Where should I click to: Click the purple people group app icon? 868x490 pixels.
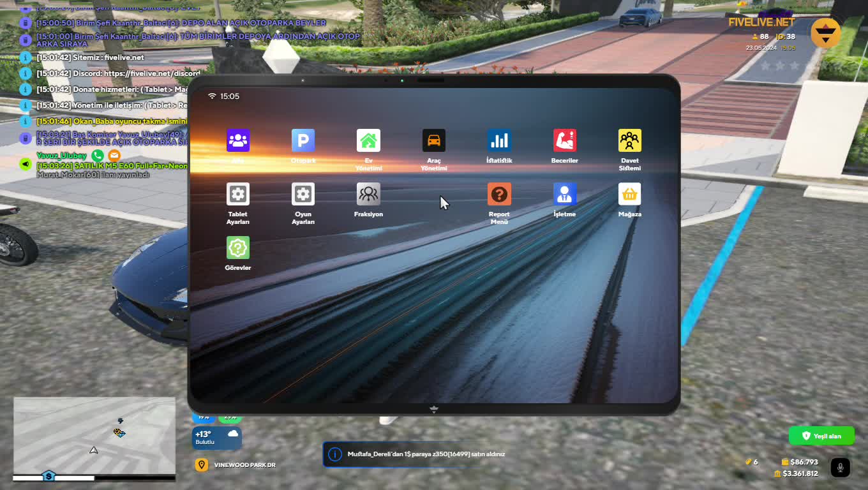(238, 141)
